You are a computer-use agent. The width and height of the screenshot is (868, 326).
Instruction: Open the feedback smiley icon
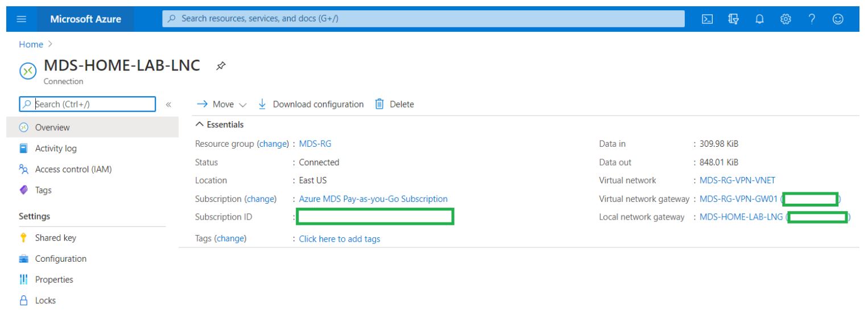838,19
